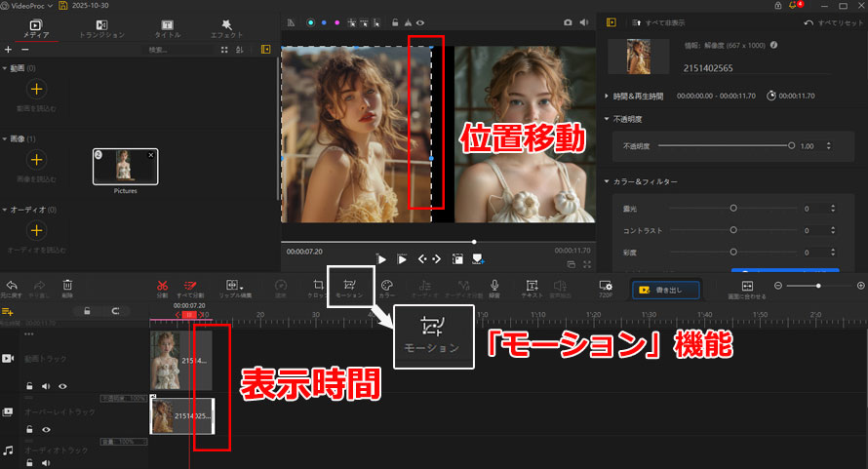Toggle the audio track (オーディオトラック) lock
This screenshot has width=868, height=469.
[x=29, y=463]
